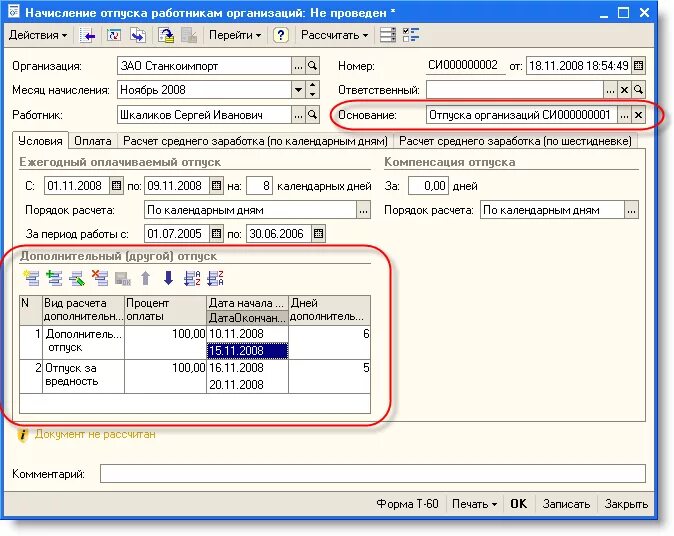
Task: Click the Месяц начисления spinner arrows
Action: [312, 90]
